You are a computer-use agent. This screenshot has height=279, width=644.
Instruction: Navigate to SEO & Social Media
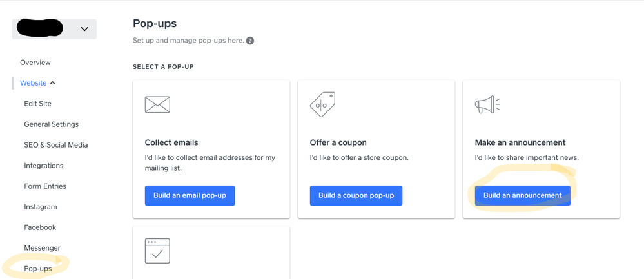click(55, 145)
